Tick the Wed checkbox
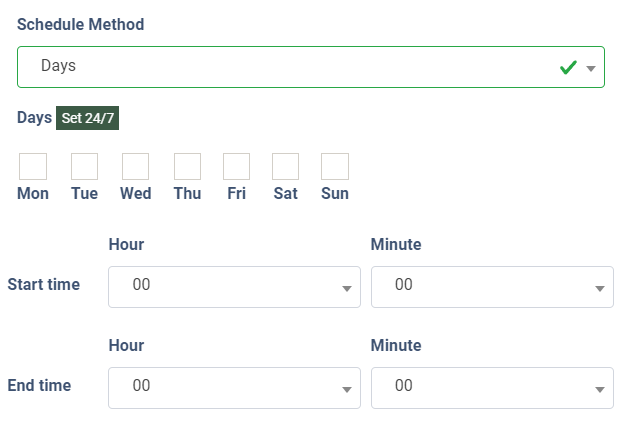This screenshot has width=619, height=425. [135, 166]
